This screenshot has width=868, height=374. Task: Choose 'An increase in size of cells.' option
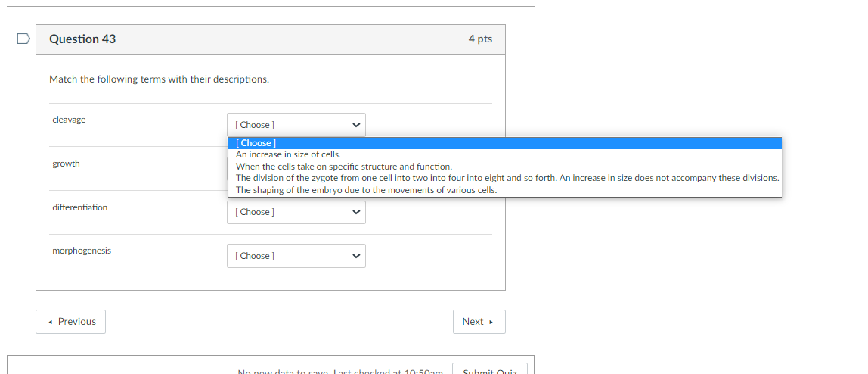[x=505, y=154]
